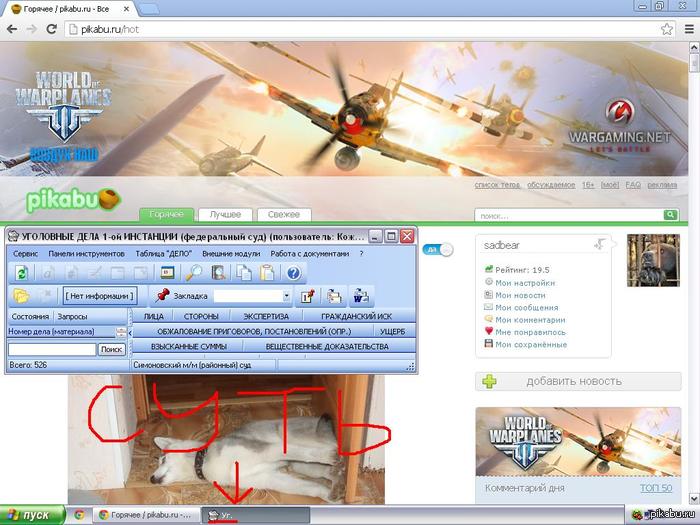This screenshot has width=700, height=525.
Task: Open the список тегов link
Action: pyautogui.click(x=497, y=185)
